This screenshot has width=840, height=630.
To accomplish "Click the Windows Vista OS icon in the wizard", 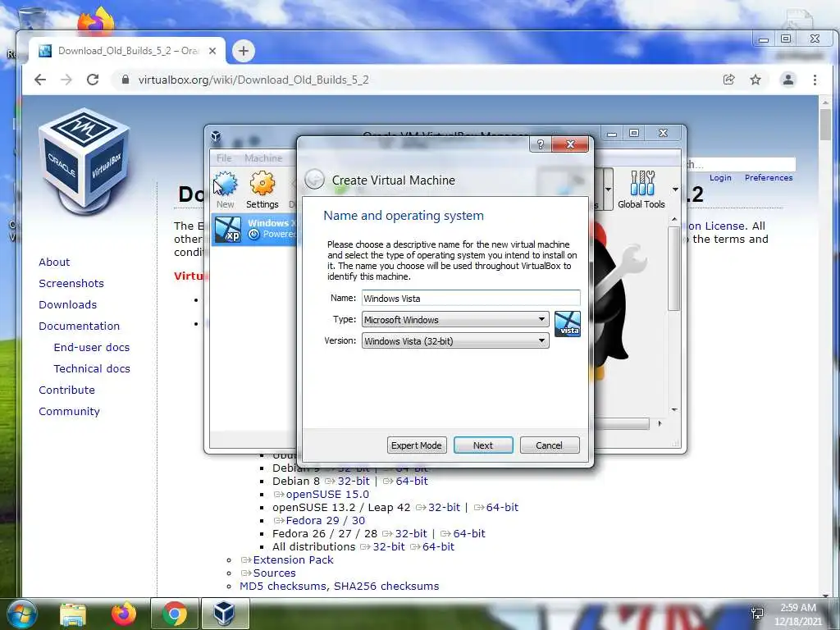I will (x=568, y=323).
